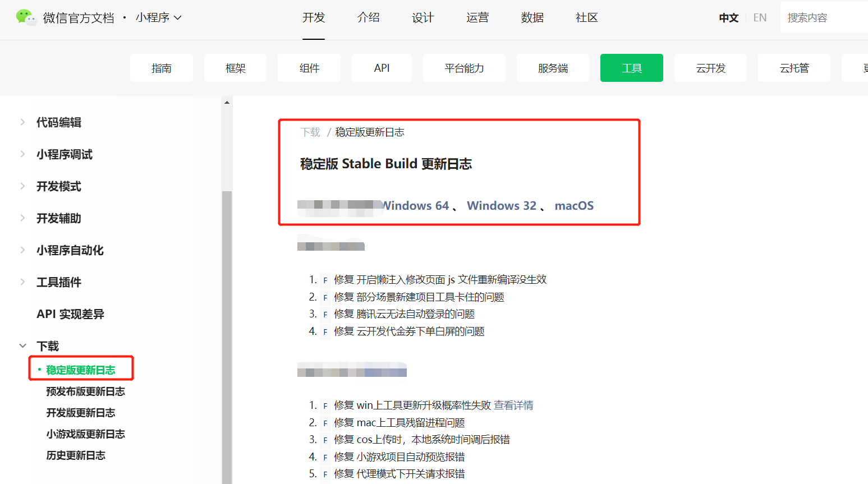Click sidebar scrollbar up arrow
The height and width of the screenshot is (484, 868).
[x=227, y=102]
